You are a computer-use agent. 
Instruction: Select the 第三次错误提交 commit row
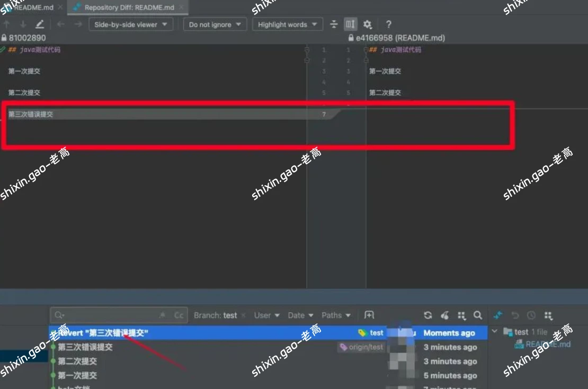tap(85, 347)
